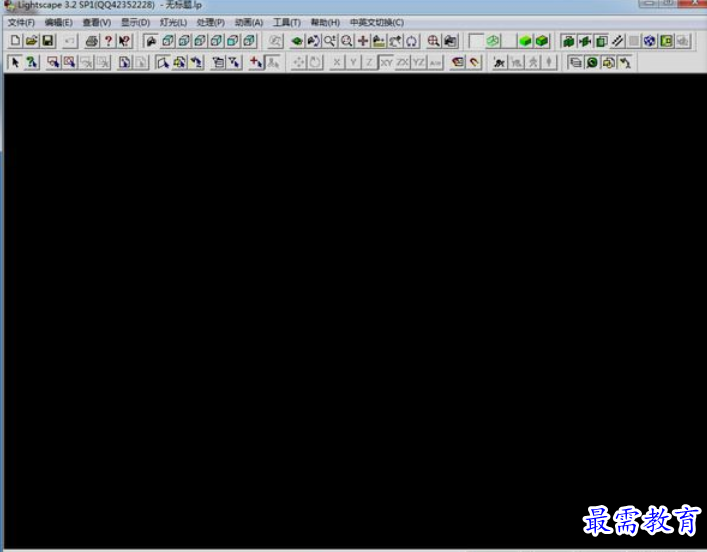
Task: Open the 灯光(L) menu
Action: tap(173, 23)
